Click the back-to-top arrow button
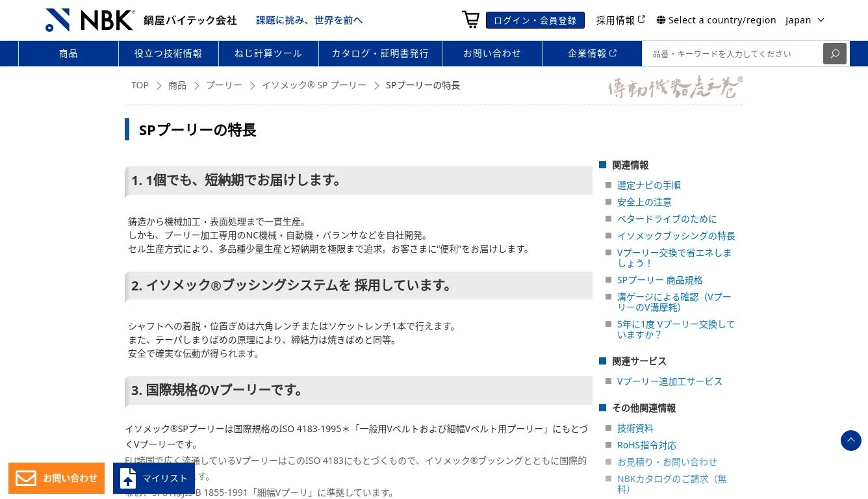 (x=851, y=441)
